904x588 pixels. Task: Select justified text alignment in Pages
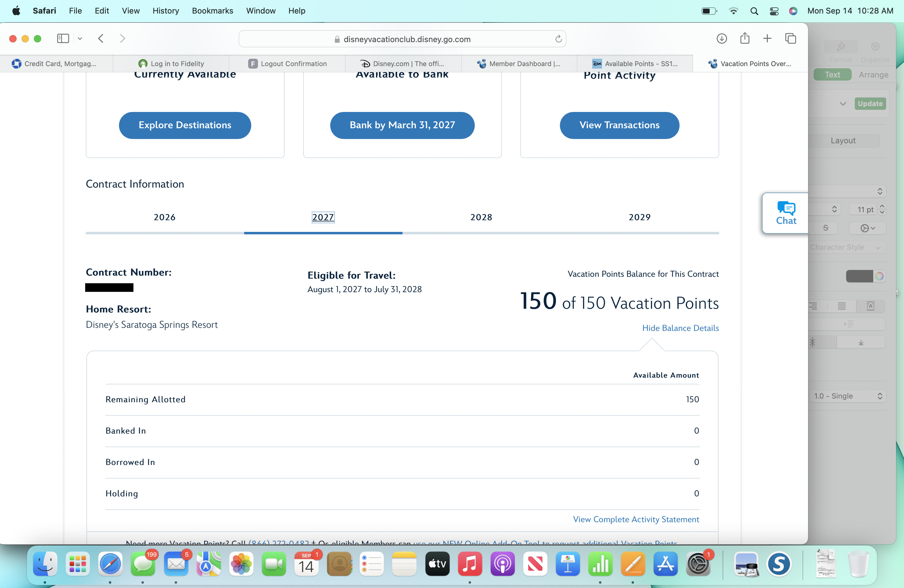pos(842,306)
